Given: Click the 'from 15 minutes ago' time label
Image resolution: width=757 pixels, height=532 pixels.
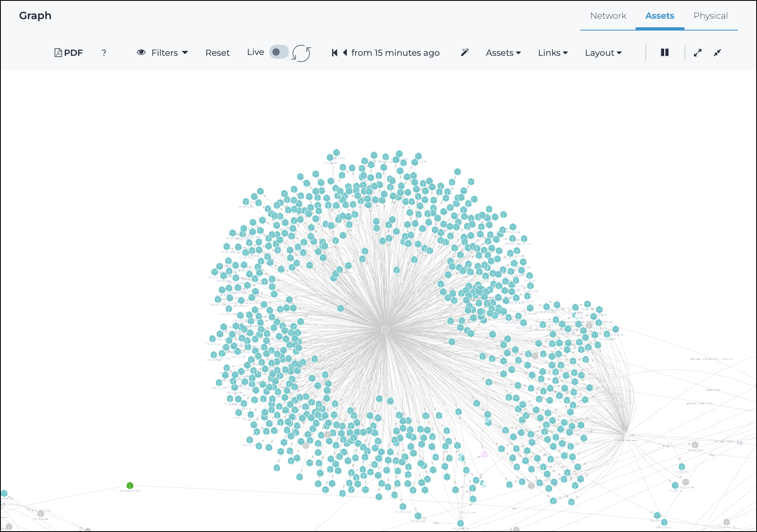Looking at the screenshot, I should coord(395,53).
